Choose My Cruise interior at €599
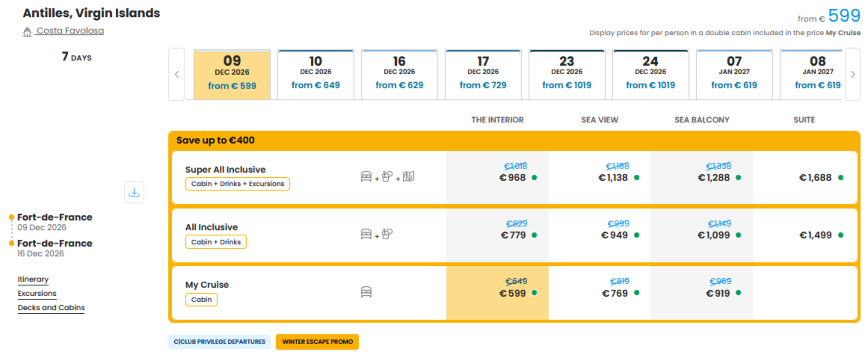This screenshot has height=352, width=868. pos(497,293)
